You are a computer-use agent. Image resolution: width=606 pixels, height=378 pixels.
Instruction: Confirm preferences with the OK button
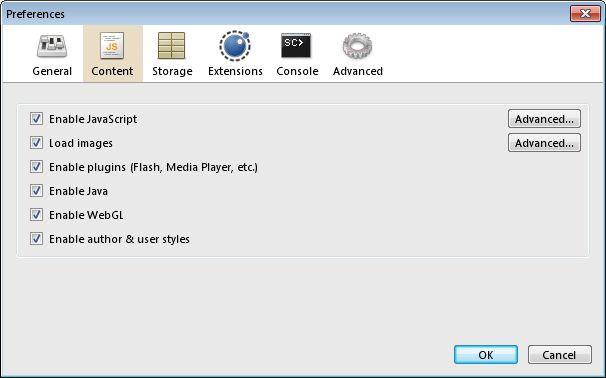point(486,354)
